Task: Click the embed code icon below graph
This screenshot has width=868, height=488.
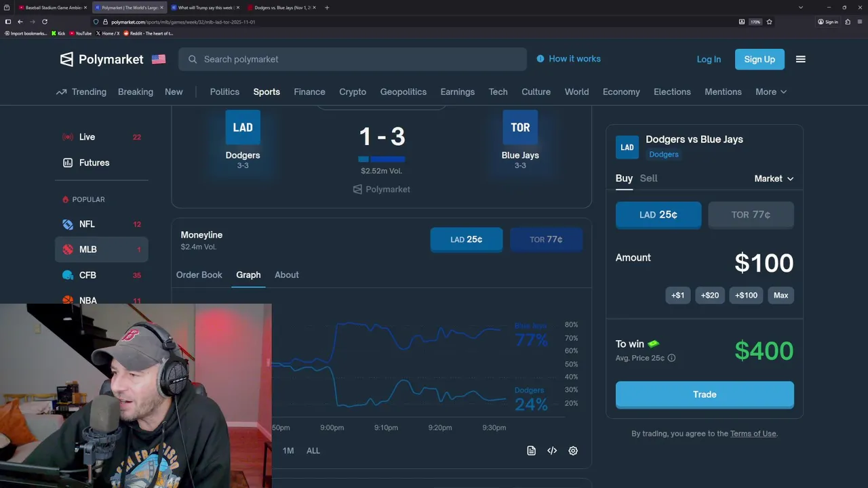Action: [552, 451]
